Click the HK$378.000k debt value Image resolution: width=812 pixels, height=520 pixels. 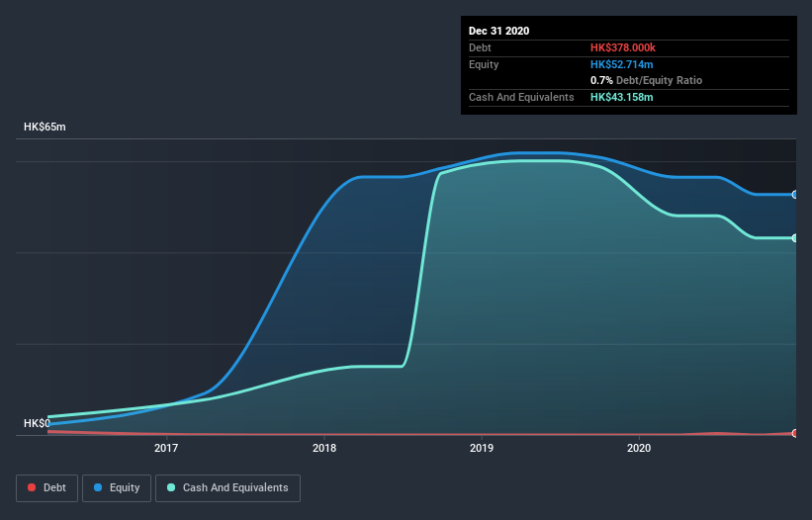click(622, 47)
